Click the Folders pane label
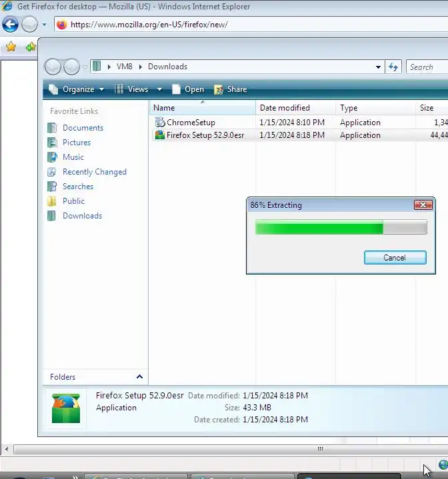This screenshot has height=479, width=448. point(63,377)
